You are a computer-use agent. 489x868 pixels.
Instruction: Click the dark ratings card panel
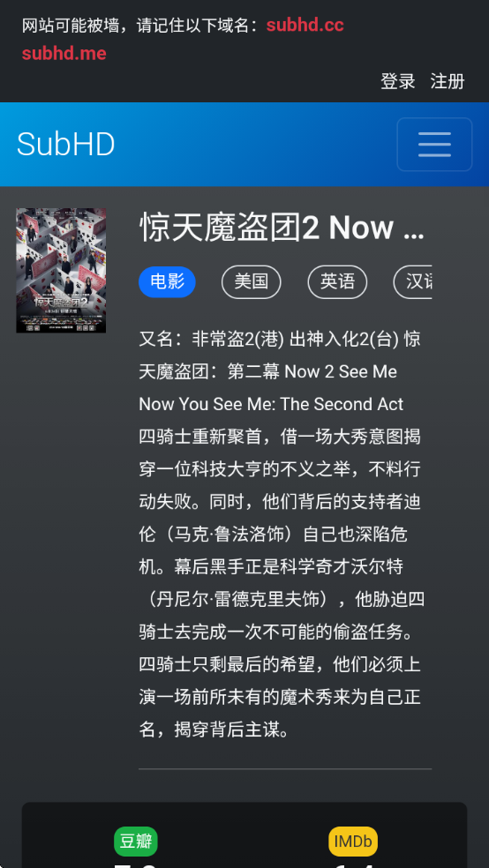pyautogui.click(x=244, y=834)
